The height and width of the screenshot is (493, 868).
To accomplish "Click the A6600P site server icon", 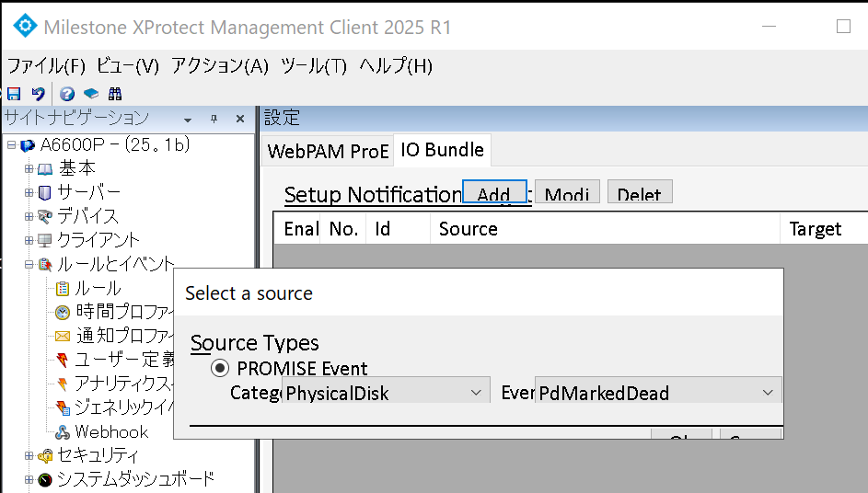I will [28, 145].
